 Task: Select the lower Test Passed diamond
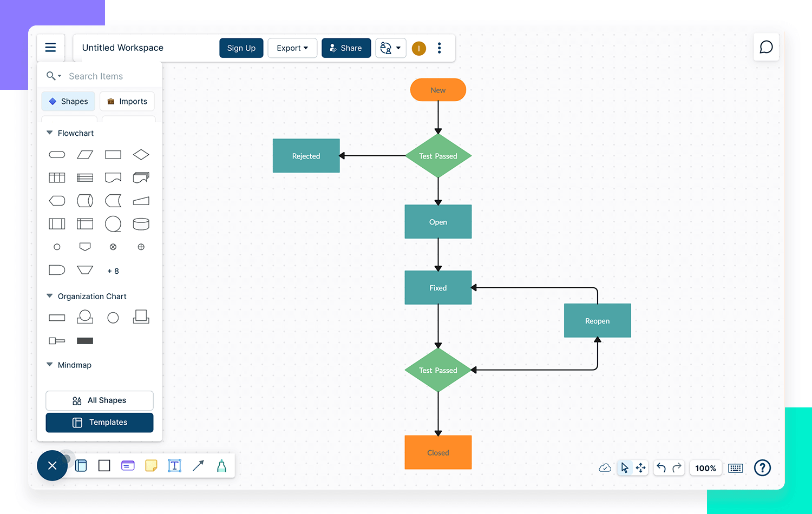pos(438,370)
